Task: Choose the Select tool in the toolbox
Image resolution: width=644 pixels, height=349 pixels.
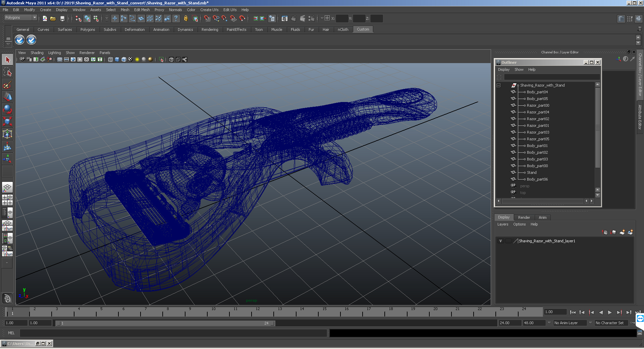Action: [x=7, y=60]
